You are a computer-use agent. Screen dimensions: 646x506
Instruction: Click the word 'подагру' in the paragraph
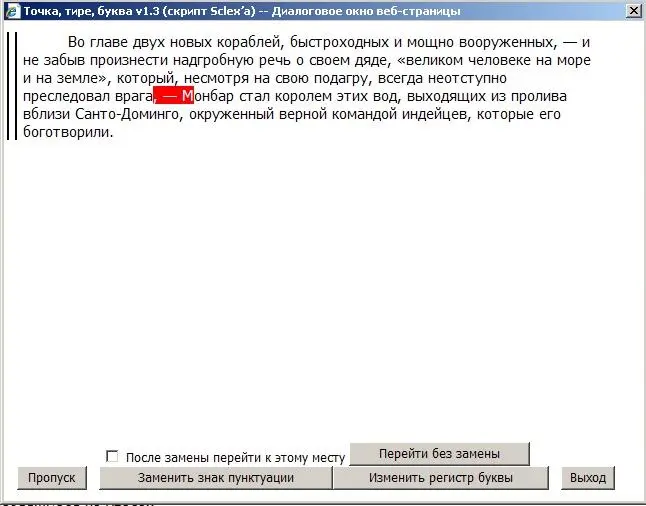click(343, 78)
